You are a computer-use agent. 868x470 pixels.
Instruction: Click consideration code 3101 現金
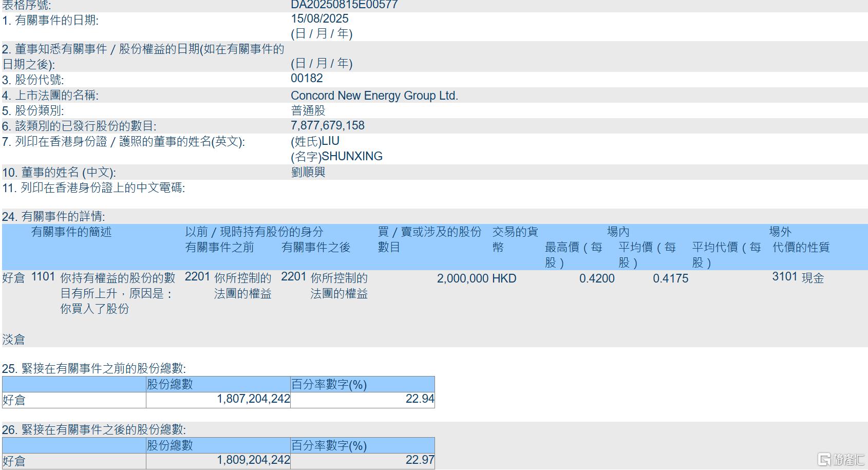pyautogui.click(x=798, y=277)
